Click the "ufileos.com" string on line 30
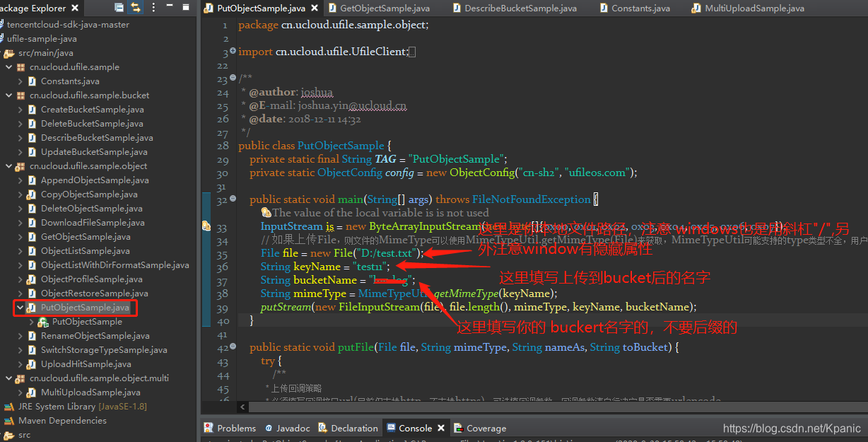This screenshot has height=442, width=868. (599, 173)
